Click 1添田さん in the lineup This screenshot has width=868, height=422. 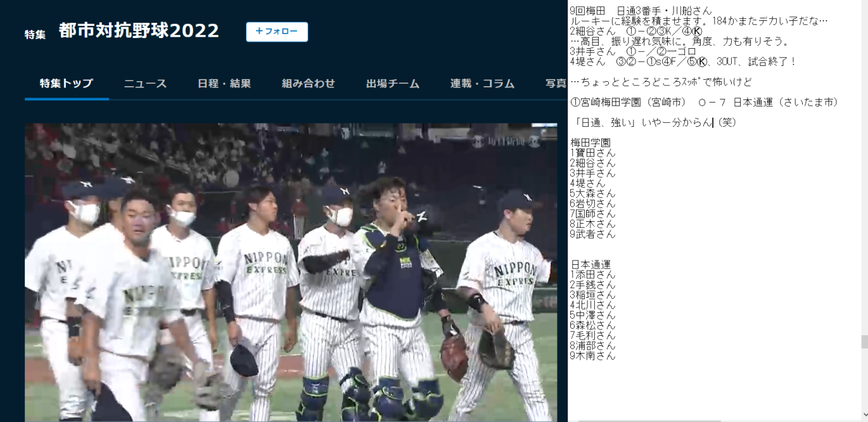(x=592, y=274)
